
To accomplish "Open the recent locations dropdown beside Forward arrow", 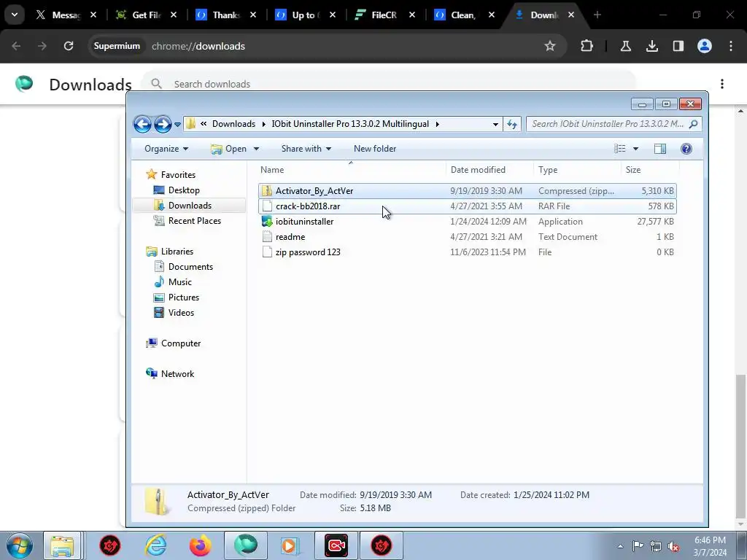I will point(177,124).
